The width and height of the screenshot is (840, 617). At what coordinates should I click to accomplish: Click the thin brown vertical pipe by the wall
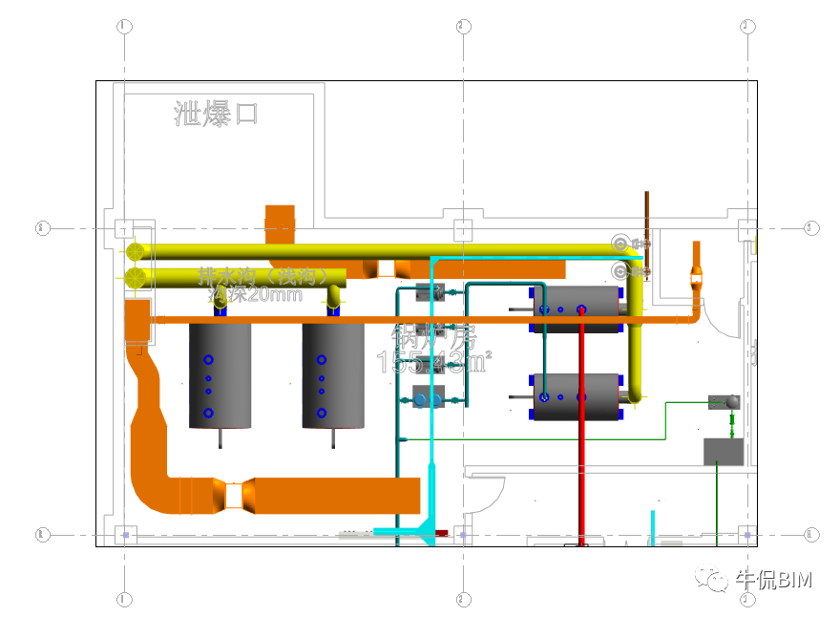[x=646, y=235]
